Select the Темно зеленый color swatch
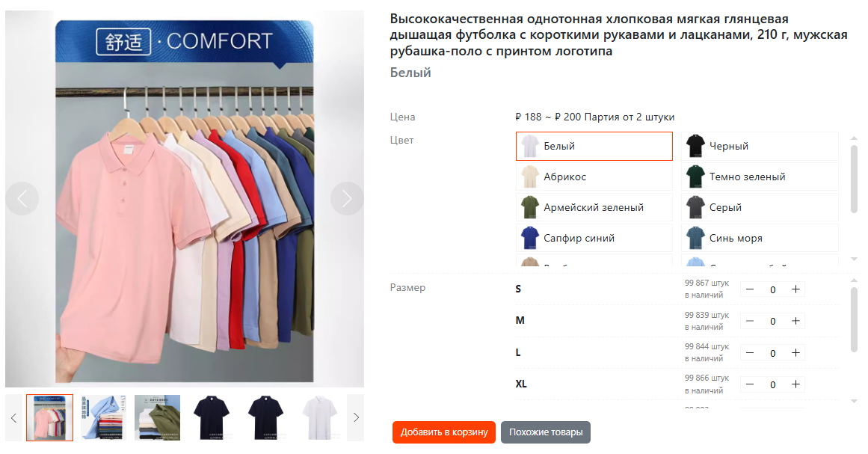Screen dimensions: 868x454 759,177
